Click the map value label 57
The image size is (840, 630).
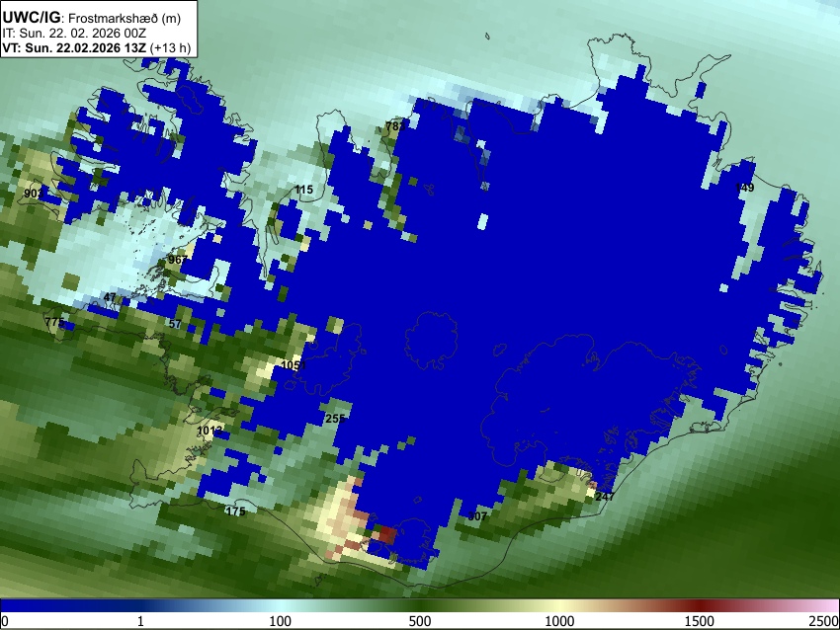(x=175, y=324)
